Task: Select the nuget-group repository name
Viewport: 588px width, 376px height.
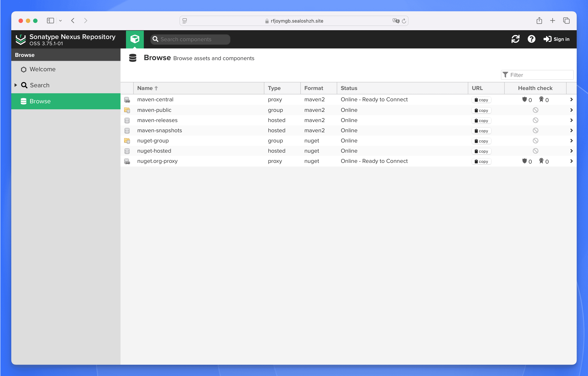Action: (x=153, y=141)
